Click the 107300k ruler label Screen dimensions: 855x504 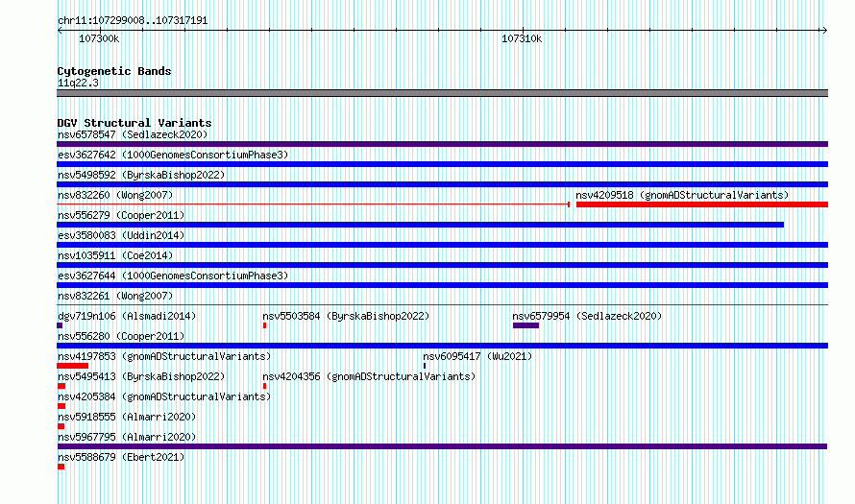coord(99,38)
